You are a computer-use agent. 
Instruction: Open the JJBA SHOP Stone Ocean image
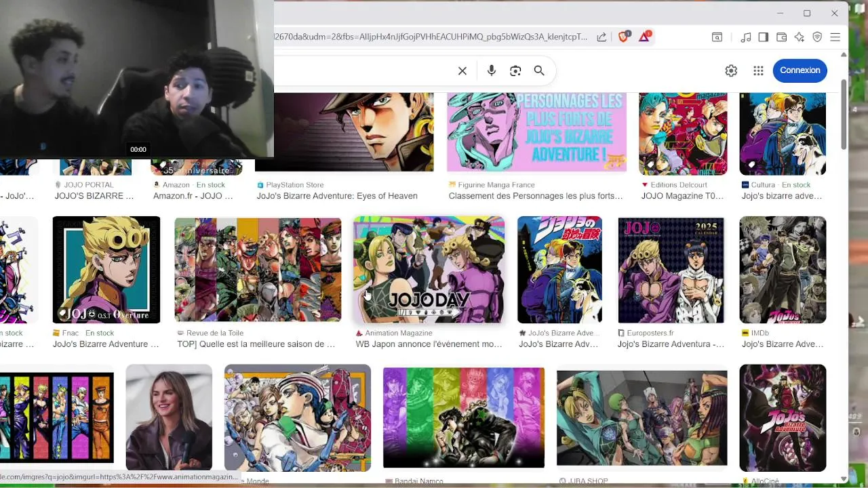tap(642, 418)
